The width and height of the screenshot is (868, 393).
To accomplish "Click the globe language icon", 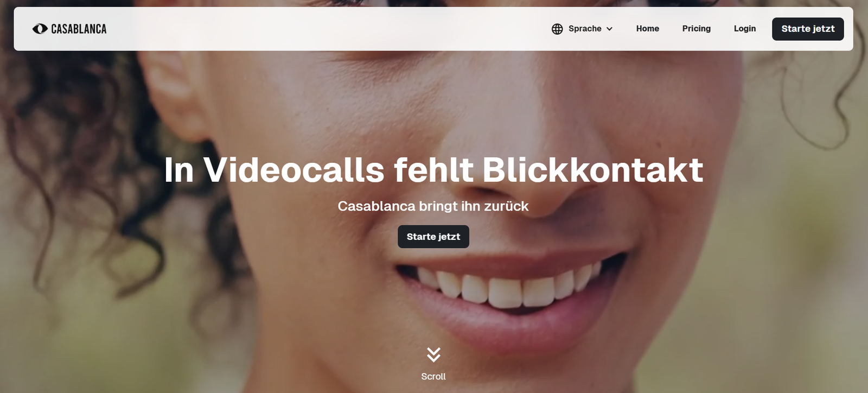I will click(557, 29).
